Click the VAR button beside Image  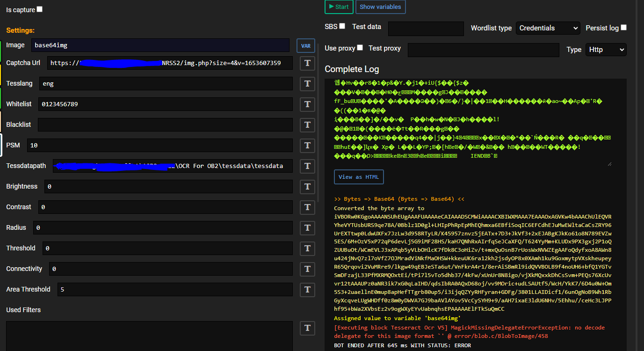tap(306, 46)
